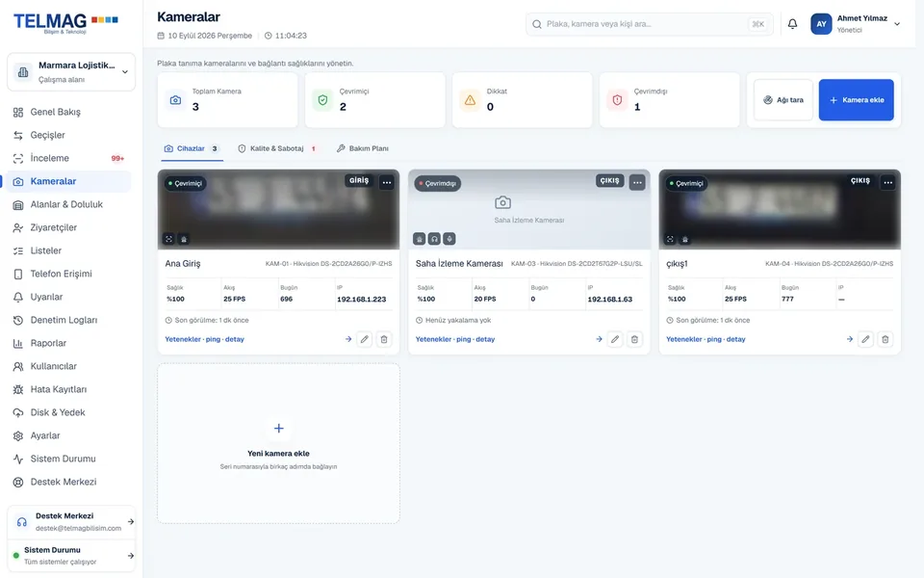Screen dimensions: 924x578
Task: Click the headphones icon on Saha İzleme preview
Action: tap(434, 239)
